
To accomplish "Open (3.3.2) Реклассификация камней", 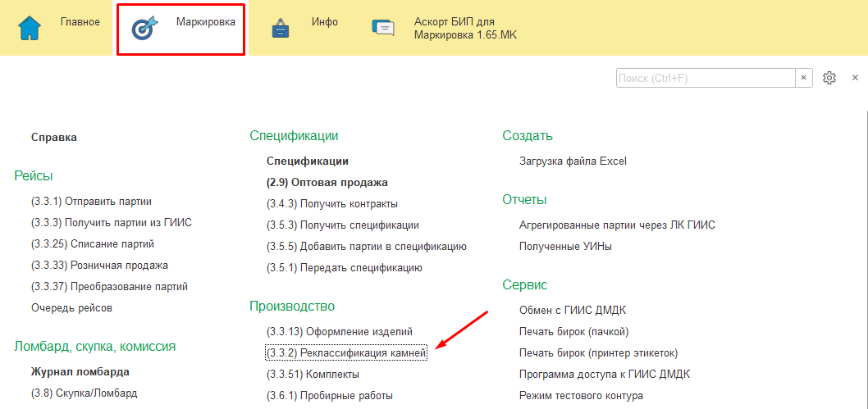I will (x=346, y=352).
